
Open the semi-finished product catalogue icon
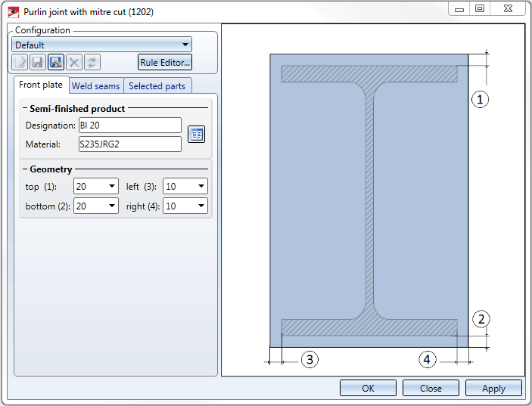coord(196,135)
